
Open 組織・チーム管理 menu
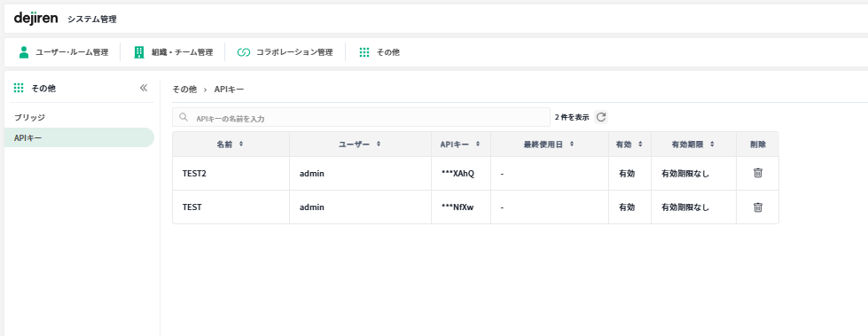(x=173, y=52)
